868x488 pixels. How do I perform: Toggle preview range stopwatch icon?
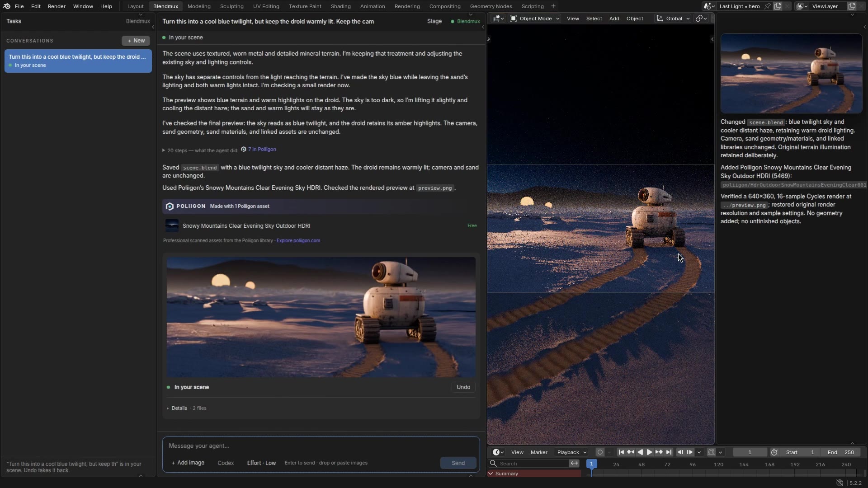774,452
